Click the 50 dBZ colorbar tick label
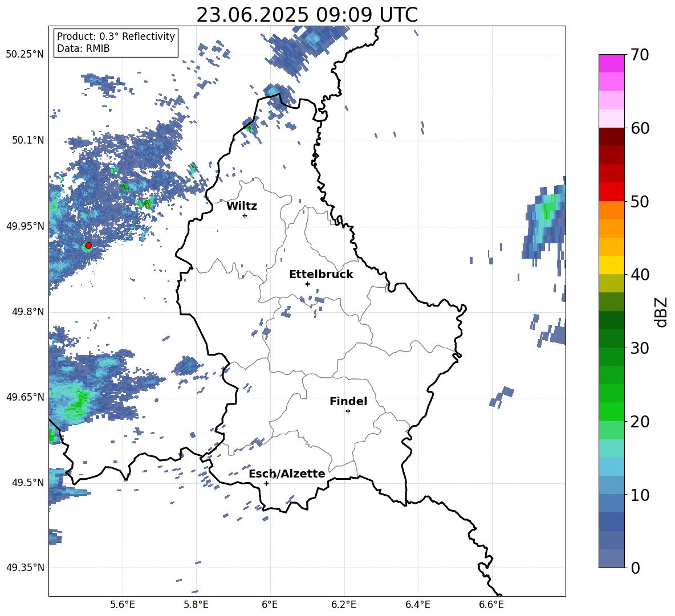The image size is (675, 616). click(639, 202)
